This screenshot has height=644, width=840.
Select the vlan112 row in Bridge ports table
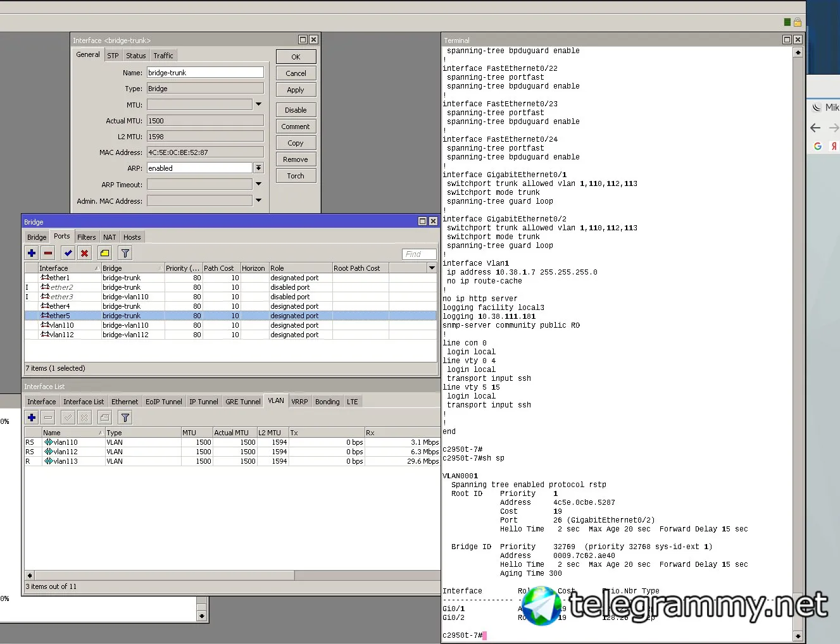[230, 335]
